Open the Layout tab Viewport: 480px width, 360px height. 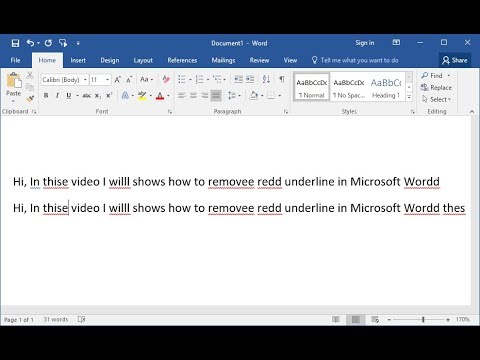[143, 60]
